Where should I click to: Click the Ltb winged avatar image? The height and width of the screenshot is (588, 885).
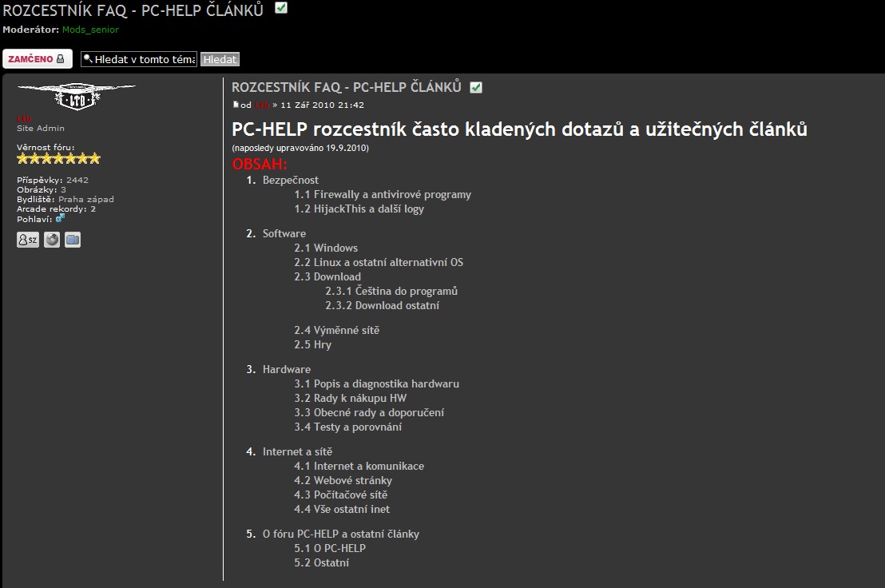(76, 96)
